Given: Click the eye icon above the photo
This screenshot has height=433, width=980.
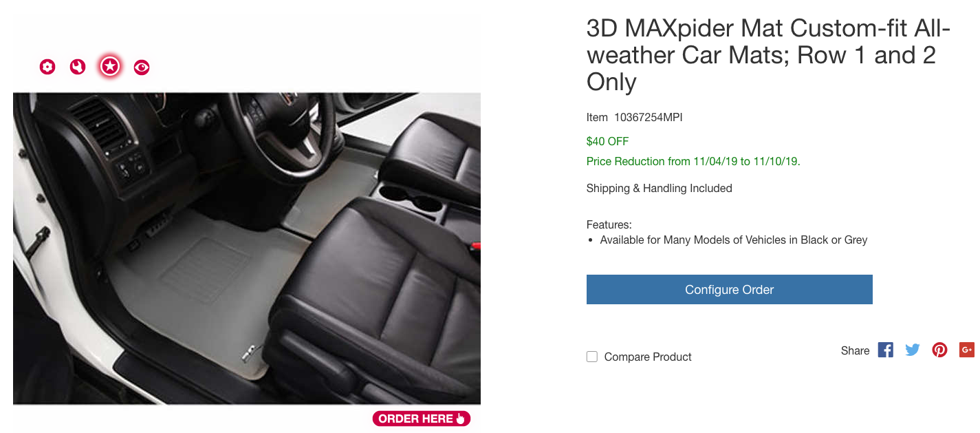Looking at the screenshot, I should [142, 67].
